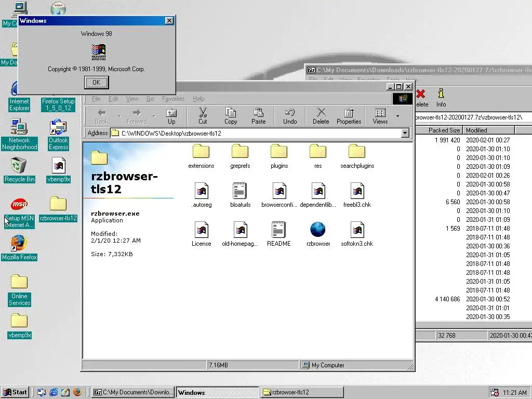
Task: Open Properties from the Explorer toolbar
Action: 349,116
